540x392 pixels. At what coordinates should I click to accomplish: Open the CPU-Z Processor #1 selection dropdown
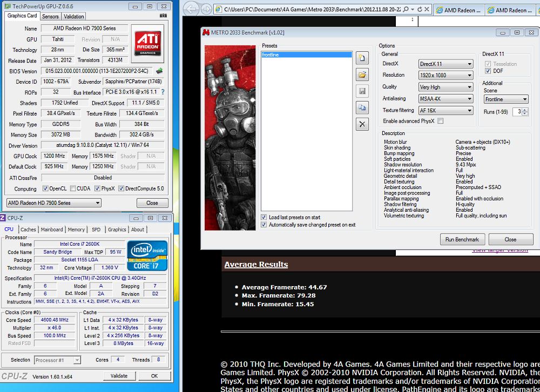[58, 360]
